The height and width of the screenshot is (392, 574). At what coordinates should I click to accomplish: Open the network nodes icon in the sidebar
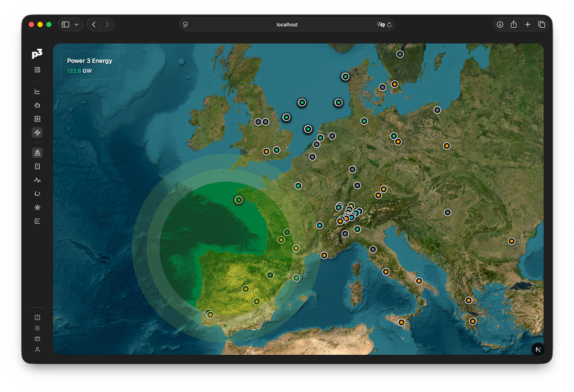point(37,132)
